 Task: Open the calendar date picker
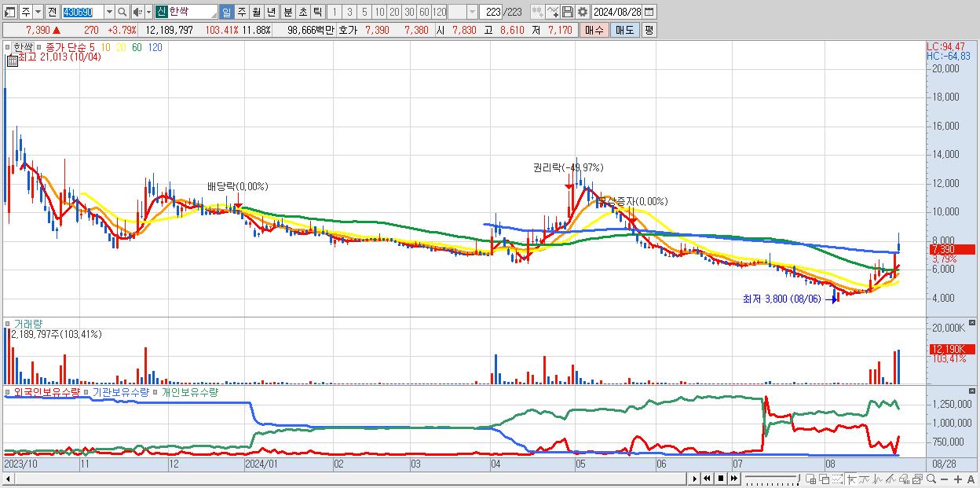649,12
